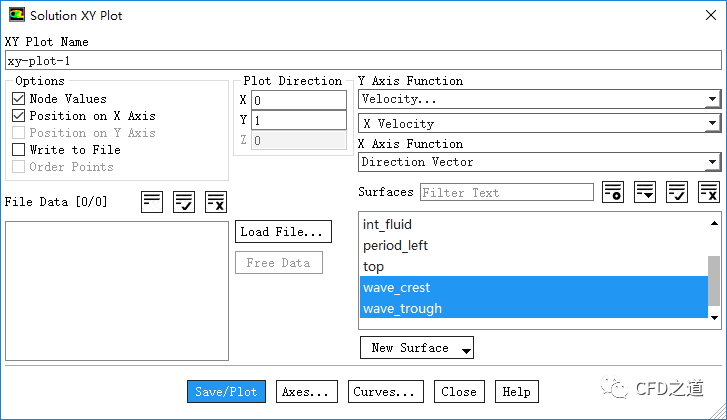
Task: Enable the Write to File checkbox
Action: tap(19, 150)
